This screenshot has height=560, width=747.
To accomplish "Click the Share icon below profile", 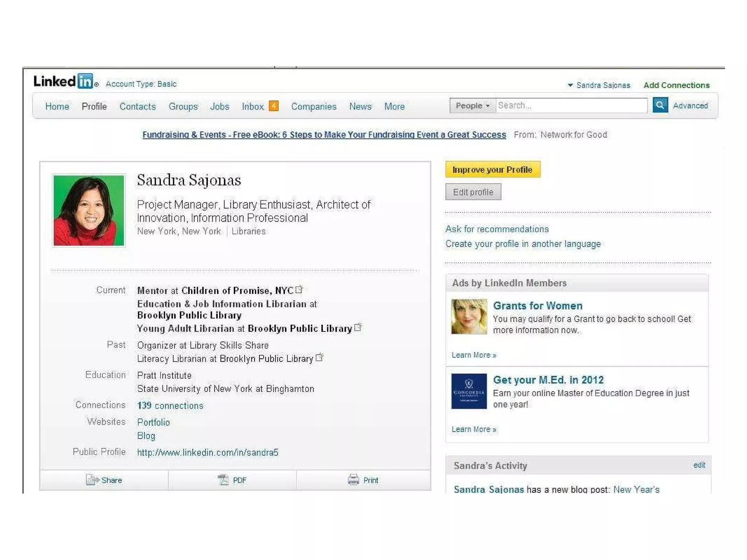I will tap(92, 480).
